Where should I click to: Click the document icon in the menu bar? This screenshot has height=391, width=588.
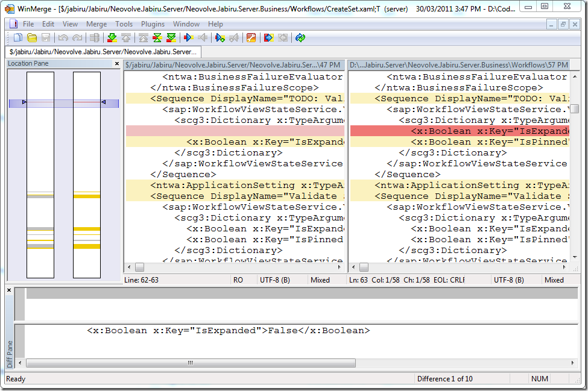(x=13, y=24)
